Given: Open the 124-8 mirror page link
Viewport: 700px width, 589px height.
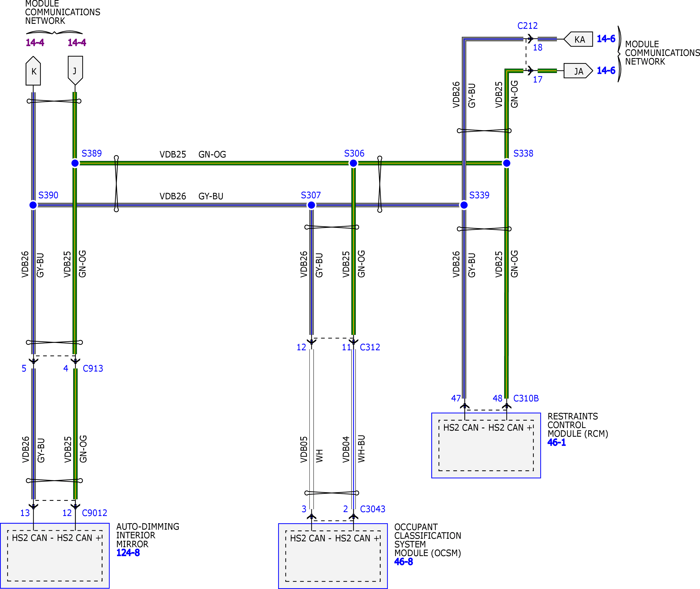Looking at the screenshot, I should [x=128, y=553].
